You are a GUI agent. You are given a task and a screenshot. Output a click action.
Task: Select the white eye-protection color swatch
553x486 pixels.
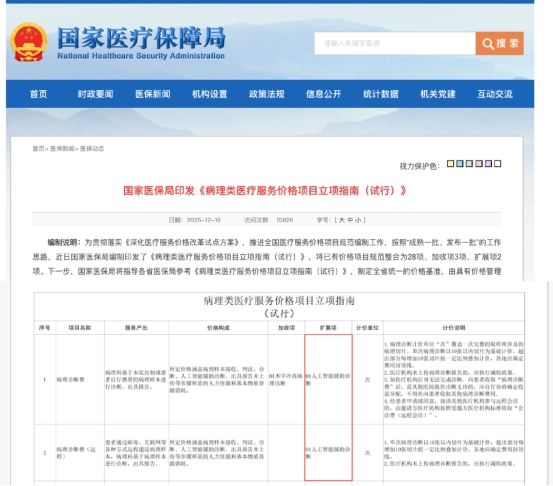tap(498, 164)
